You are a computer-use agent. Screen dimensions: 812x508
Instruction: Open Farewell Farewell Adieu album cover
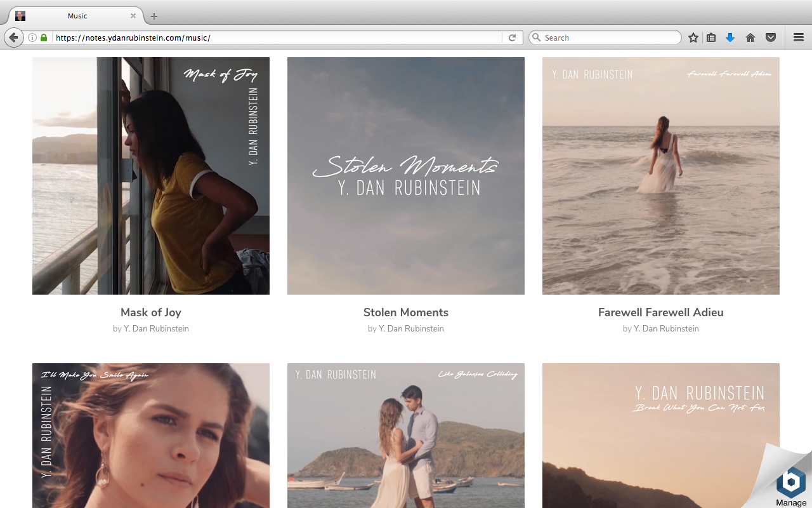(x=661, y=176)
